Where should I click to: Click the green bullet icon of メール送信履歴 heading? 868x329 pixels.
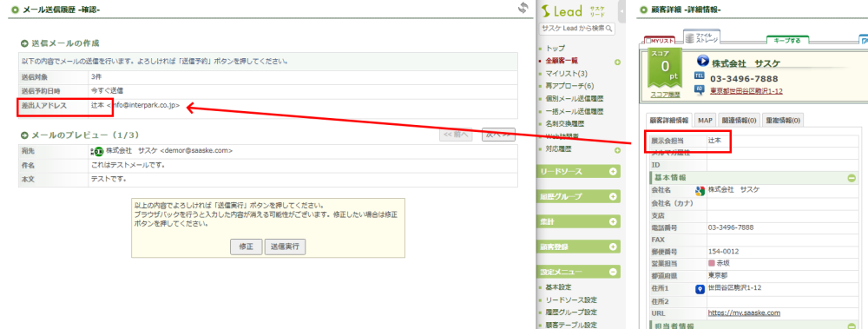(16, 10)
